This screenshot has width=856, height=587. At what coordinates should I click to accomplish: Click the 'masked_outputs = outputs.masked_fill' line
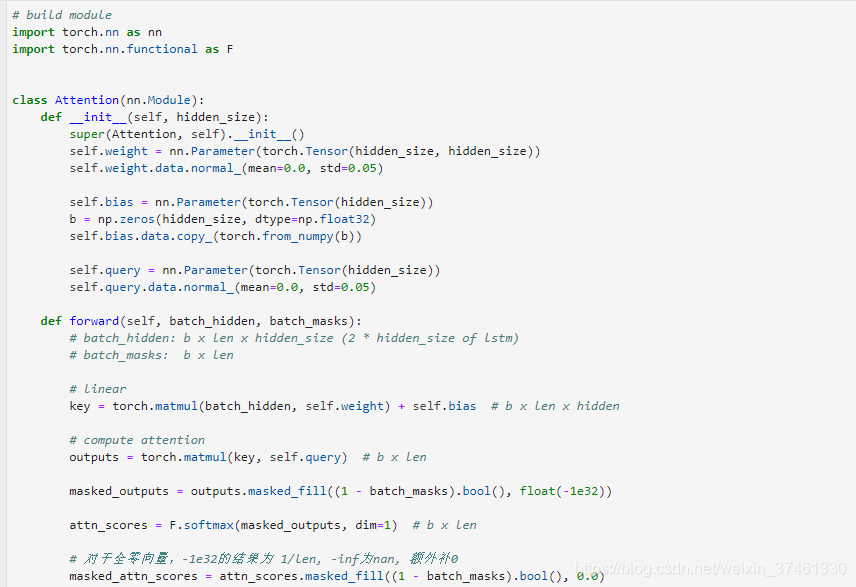(x=341, y=491)
